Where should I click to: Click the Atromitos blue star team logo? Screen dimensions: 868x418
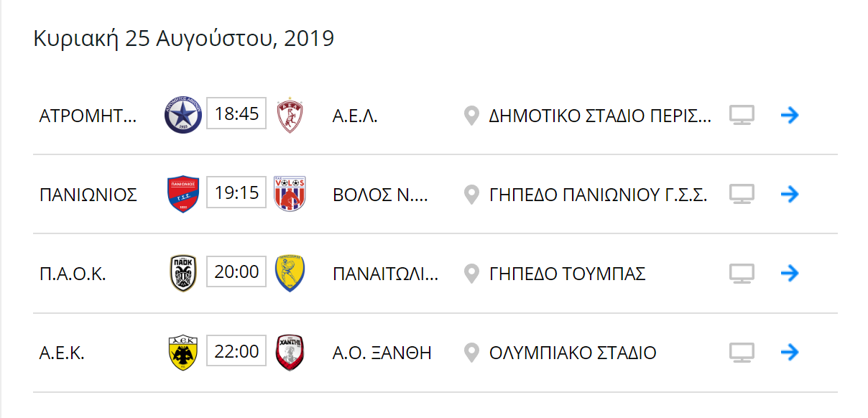point(183,115)
